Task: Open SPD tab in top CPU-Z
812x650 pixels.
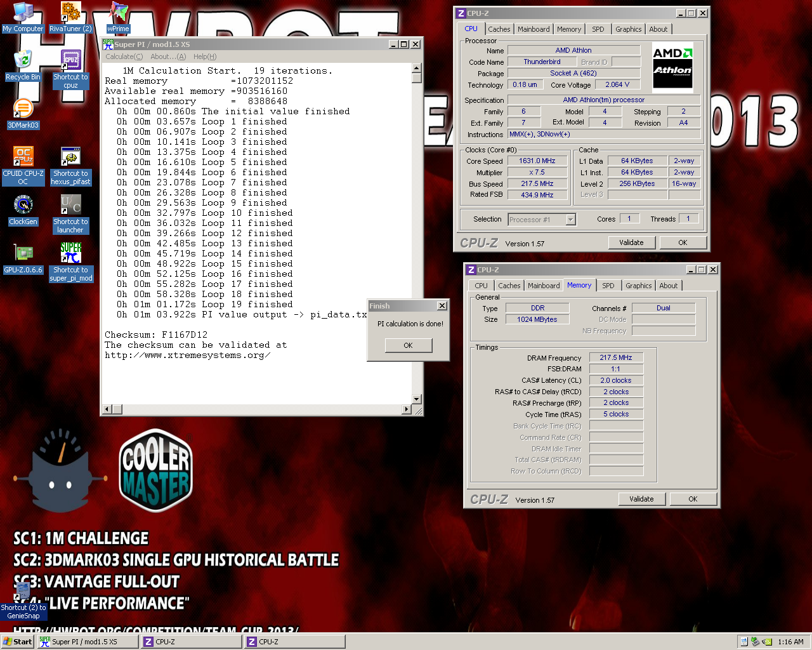Action: (598, 29)
